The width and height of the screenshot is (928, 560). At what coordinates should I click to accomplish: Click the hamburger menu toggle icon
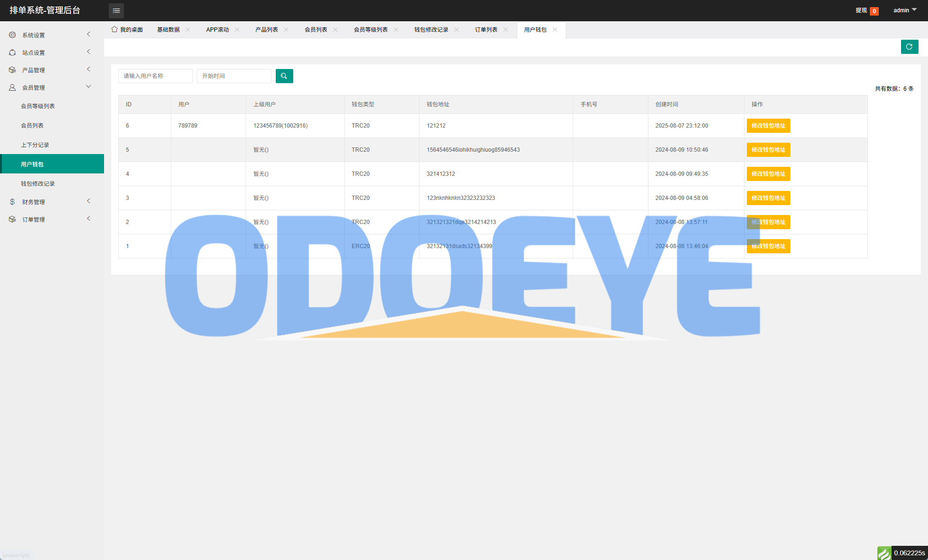[x=116, y=10]
